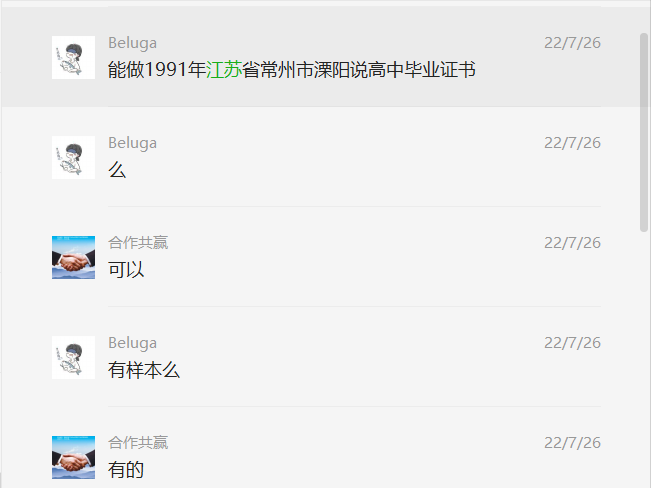Click Beluga's avatar beside the 1991 certificate message
This screenshot has height=488, width=651.
click(x=73, y=57)
